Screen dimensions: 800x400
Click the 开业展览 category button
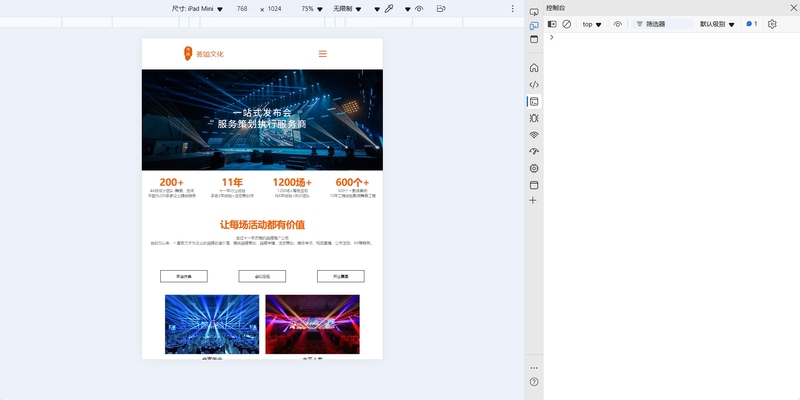(x=341, y=276)
